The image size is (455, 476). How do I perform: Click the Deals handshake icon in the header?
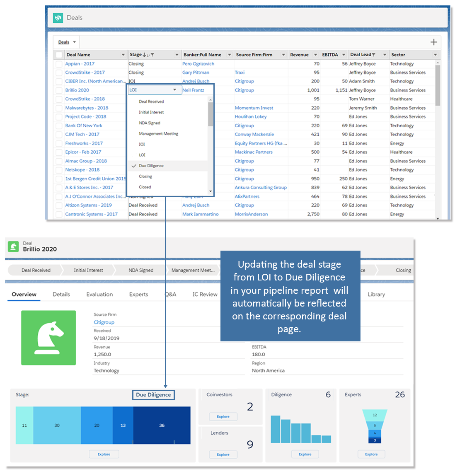pyautogui.click(x=58, y=18)
